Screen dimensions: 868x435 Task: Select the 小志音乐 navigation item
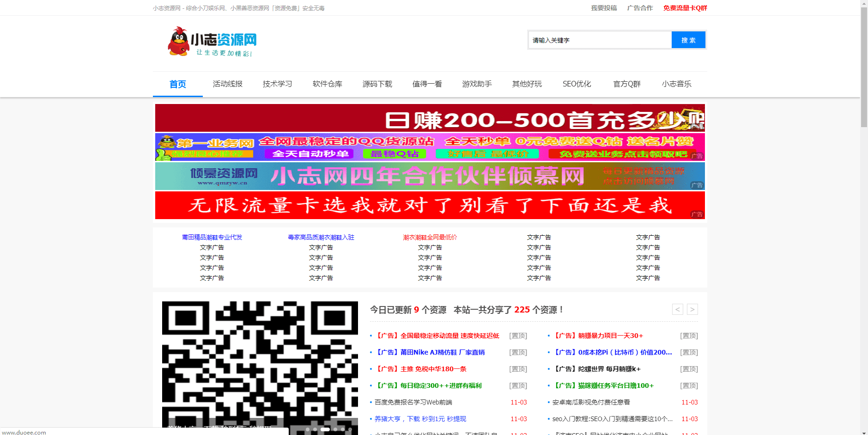[x=676, y=84]
